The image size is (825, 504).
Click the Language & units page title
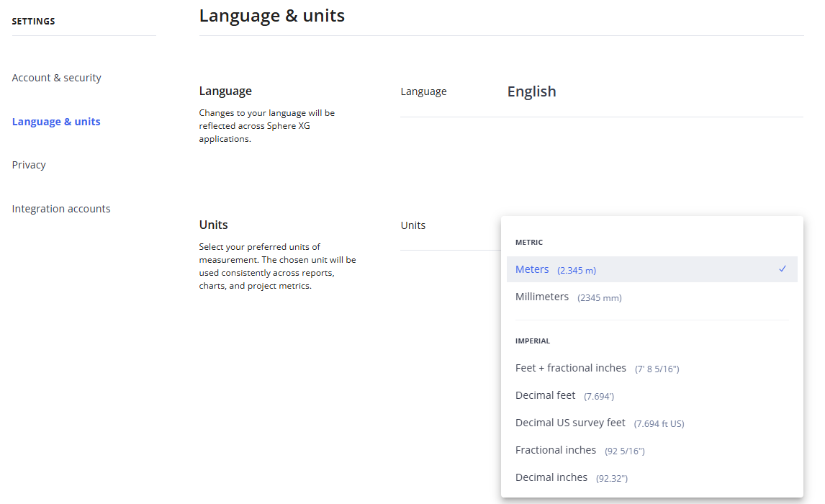coord(271,16)
